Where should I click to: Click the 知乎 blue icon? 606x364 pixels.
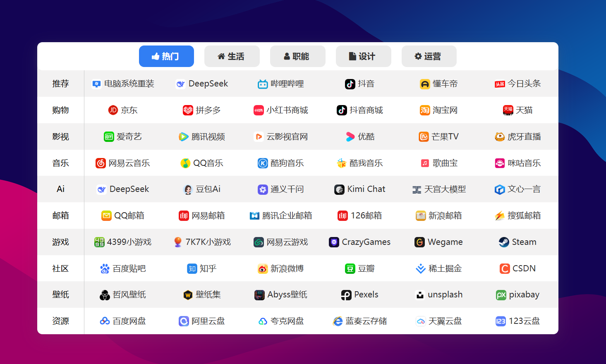[192, 269]
